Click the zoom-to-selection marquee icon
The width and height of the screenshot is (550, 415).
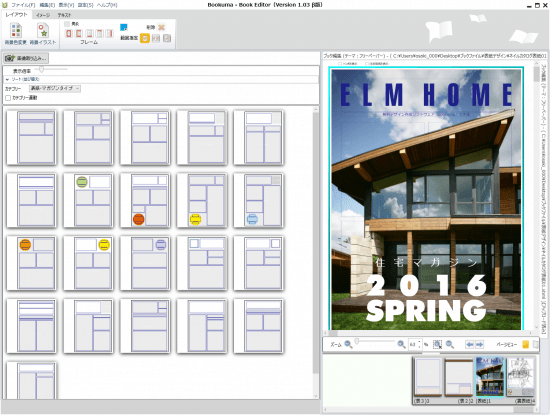(437, 344)
